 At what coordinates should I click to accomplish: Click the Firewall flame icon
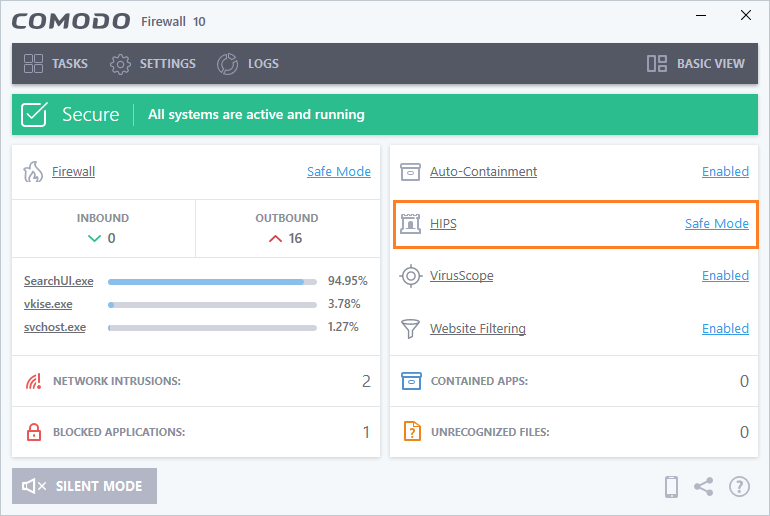coord(33,171)
